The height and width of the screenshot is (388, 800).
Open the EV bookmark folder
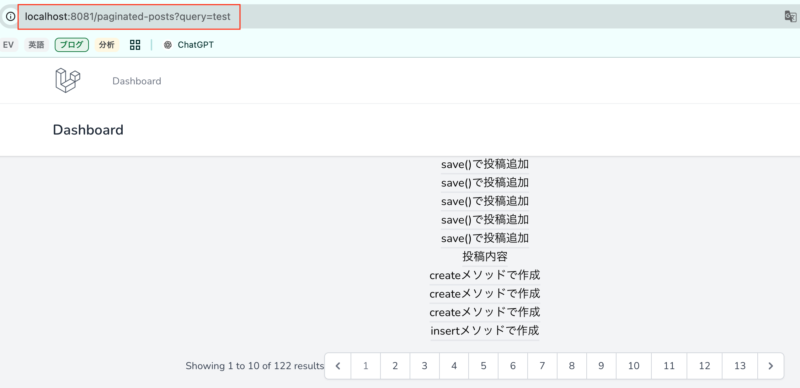coord(8,45)
